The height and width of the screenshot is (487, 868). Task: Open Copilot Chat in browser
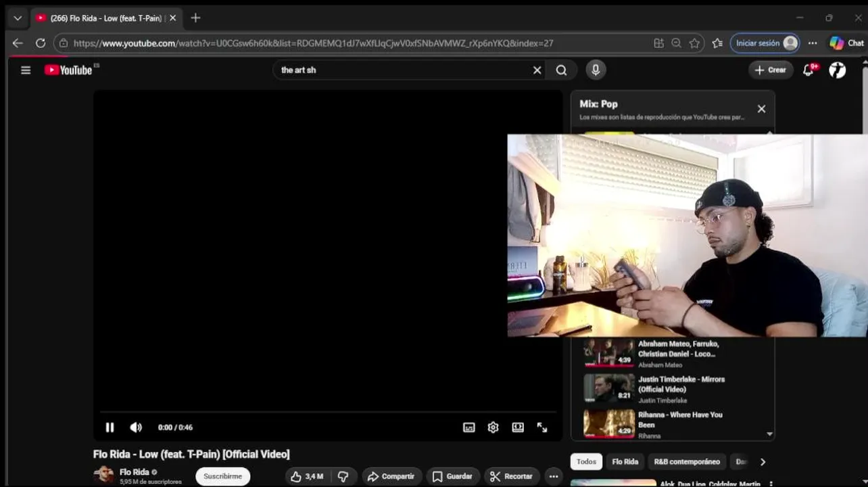click(x=846, y=43)
